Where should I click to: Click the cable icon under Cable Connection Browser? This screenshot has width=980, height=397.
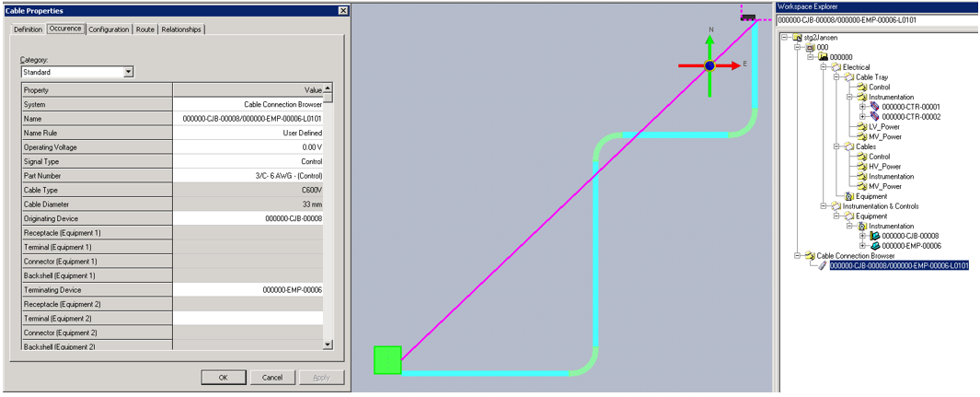pyautogui.click(x=824, y=265)
